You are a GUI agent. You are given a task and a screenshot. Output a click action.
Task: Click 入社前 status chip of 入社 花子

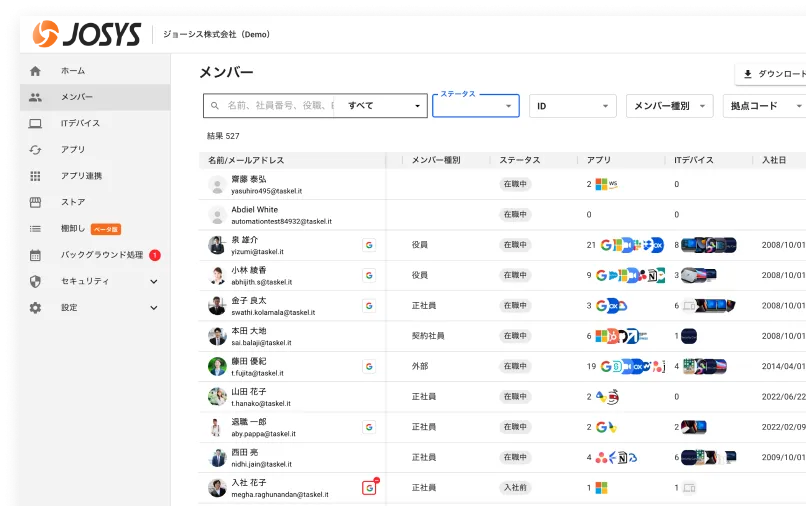pos(515,487)
